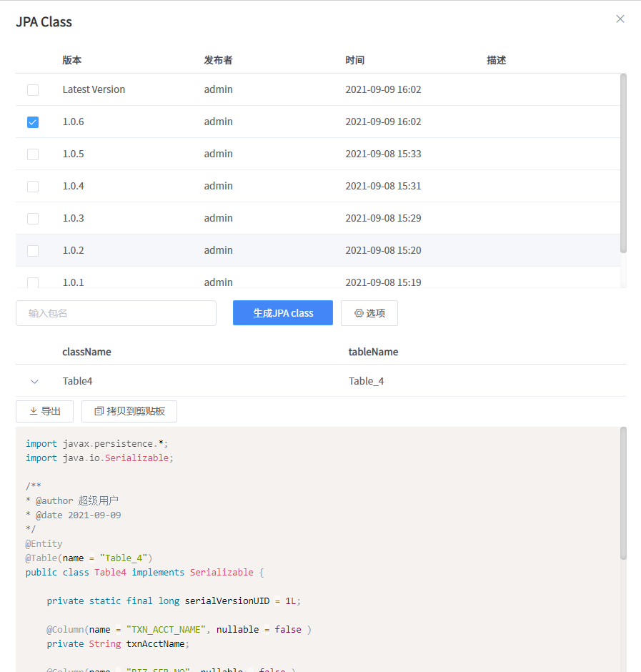Click the 描述 column header
This screenshot has width=641, height=672.
(x=496, y=60)
